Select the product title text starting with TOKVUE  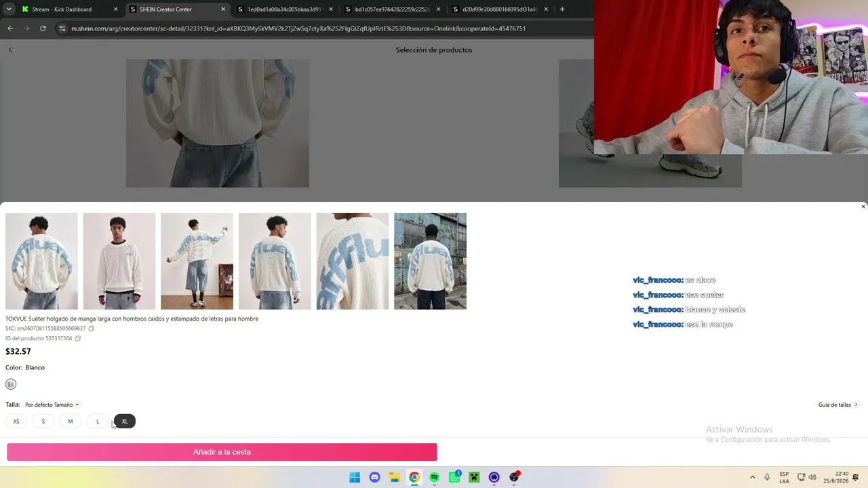coord(132,319)
